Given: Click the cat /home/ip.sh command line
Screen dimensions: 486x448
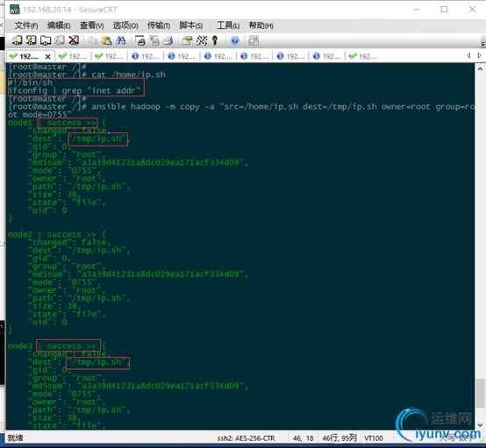Looking at the screenshot, I should 87,75.
